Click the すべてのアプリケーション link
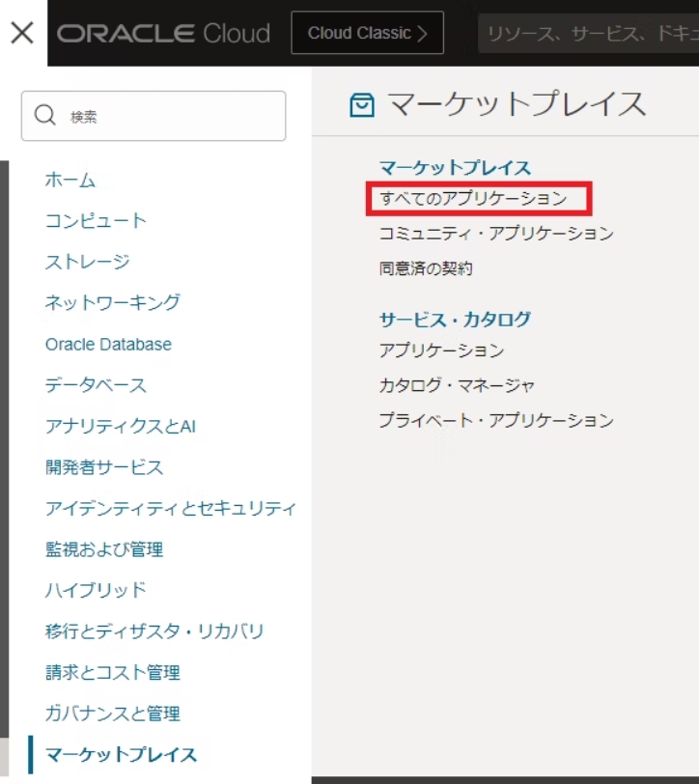This screenshot has height=784, width=699. [x=473, y=199]
